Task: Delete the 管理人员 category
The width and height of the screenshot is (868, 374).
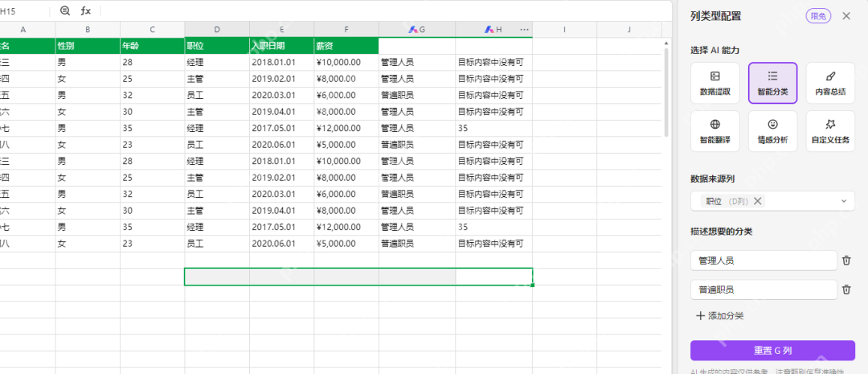Action: click(x=846, y=261)
